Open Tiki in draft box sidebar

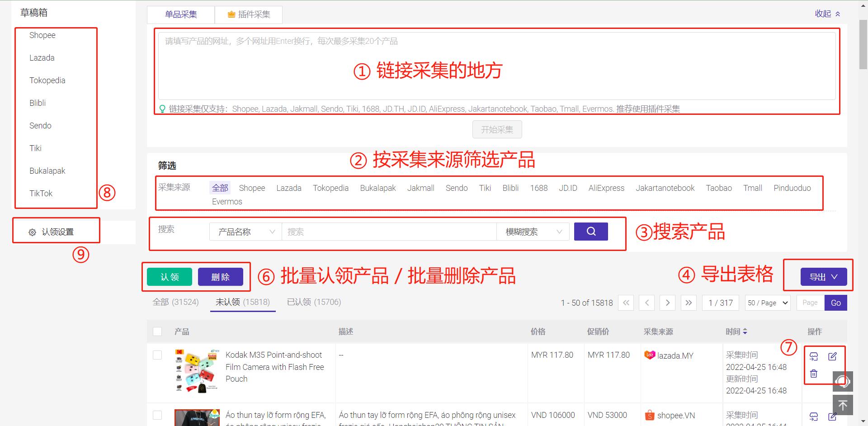point(35,148)
